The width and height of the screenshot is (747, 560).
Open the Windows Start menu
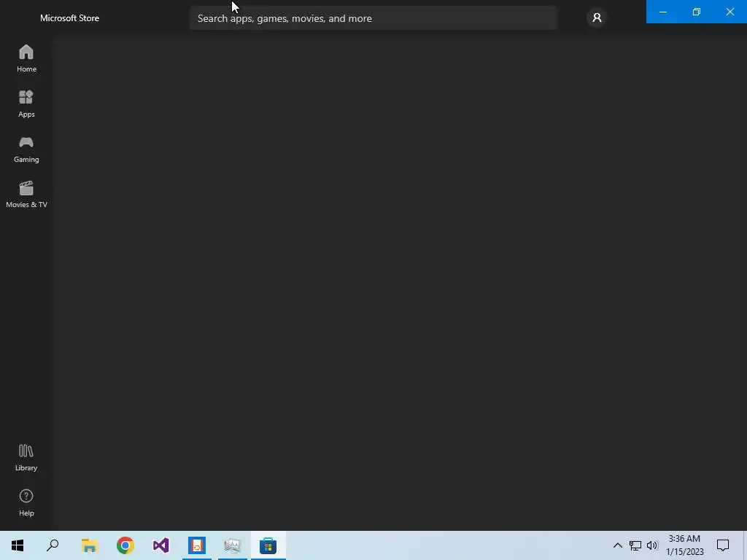point(18,545)
